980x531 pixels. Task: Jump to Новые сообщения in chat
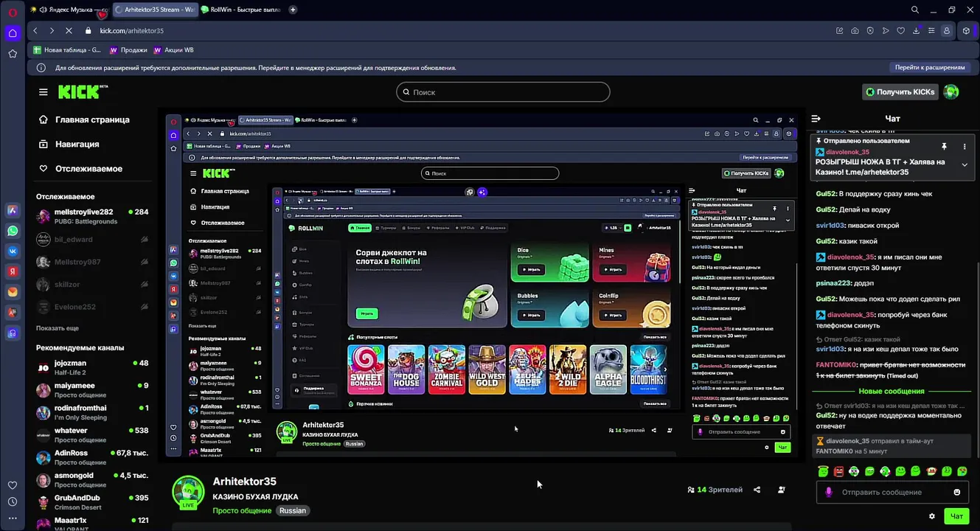click(891, 391)
